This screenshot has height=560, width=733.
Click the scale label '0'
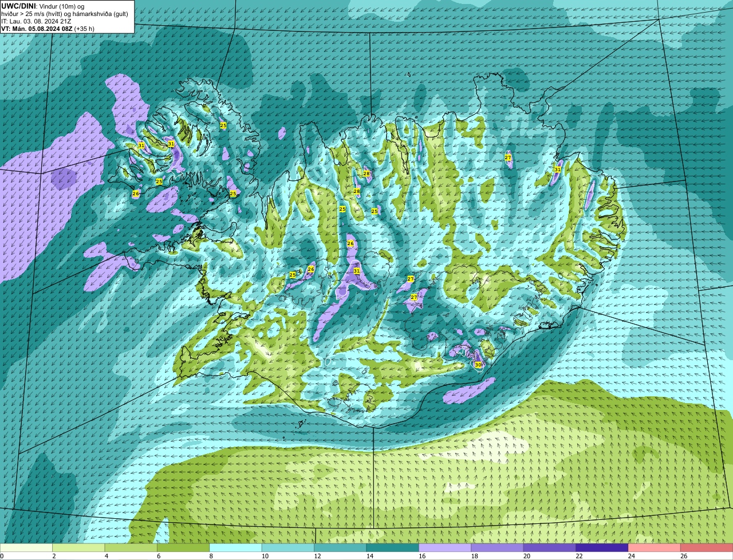click(2, 556)
